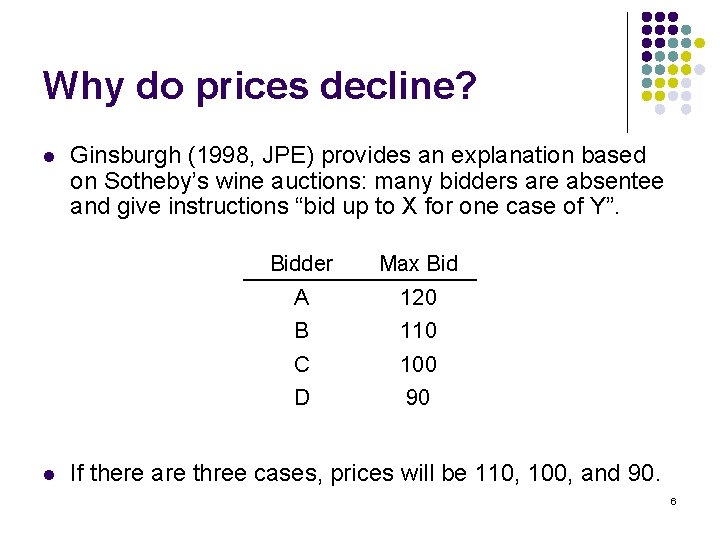Select bidder 'C' cell in the table
Viewport: 720px width, 540px height.
tap(301, 364)
